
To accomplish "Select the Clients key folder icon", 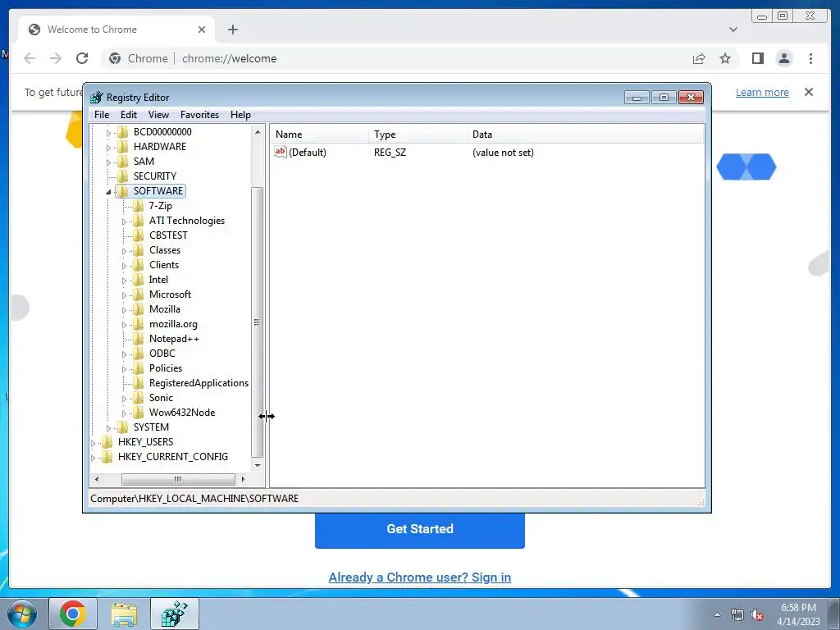I will pos(138,265).
